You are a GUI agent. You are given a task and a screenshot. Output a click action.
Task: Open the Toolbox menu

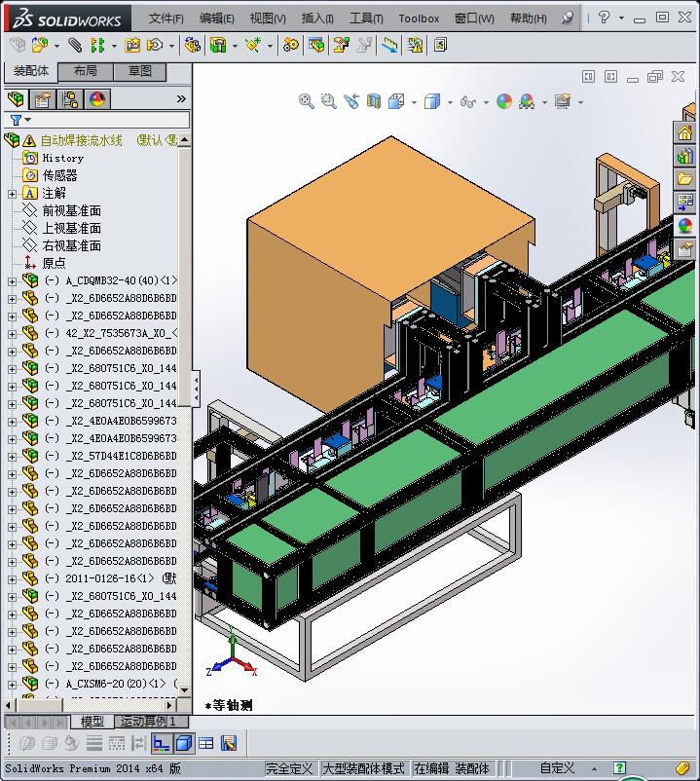click(419, 19)
